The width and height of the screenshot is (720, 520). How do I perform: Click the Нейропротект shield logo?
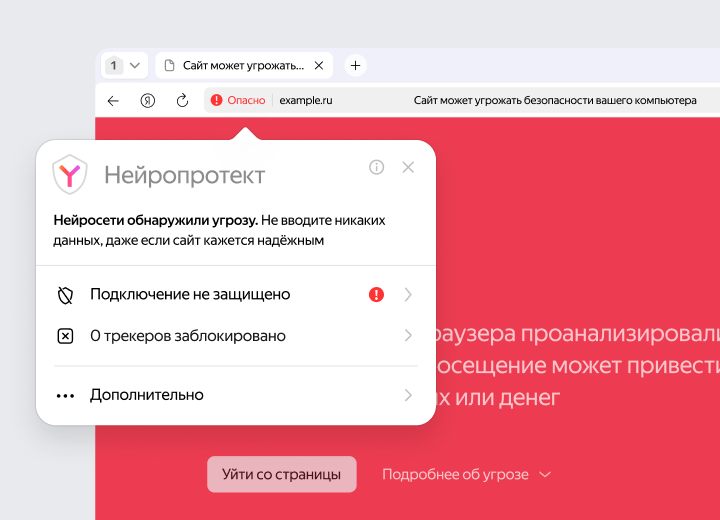pos(70,175)
